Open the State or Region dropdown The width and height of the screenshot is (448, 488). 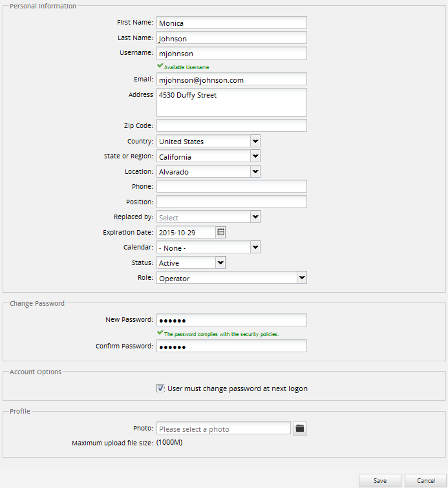click(x=255, y=156)
